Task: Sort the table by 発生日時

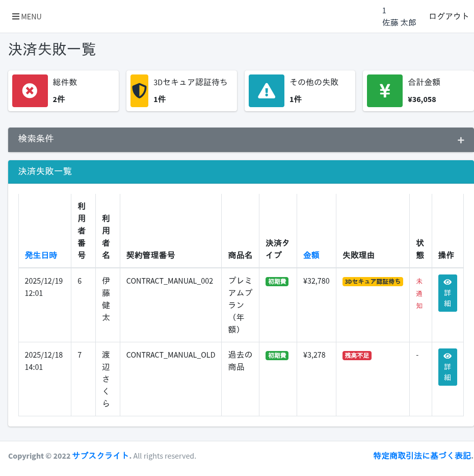Action: coord(41,255)
